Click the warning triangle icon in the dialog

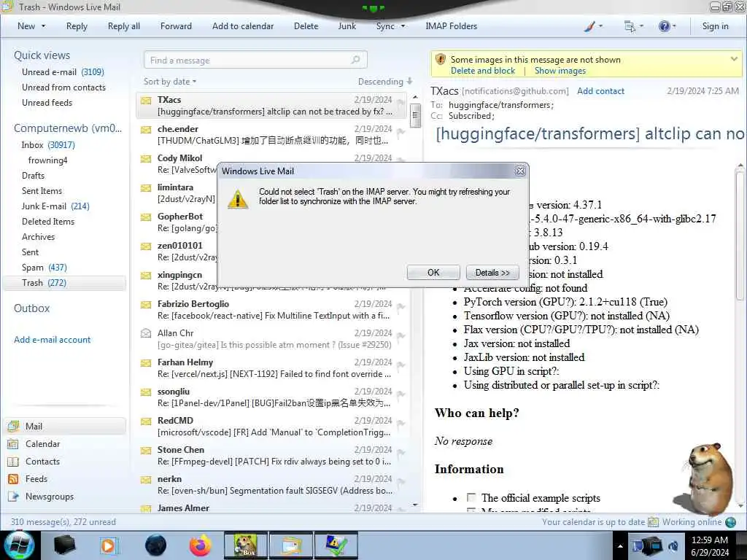(237, 199)
